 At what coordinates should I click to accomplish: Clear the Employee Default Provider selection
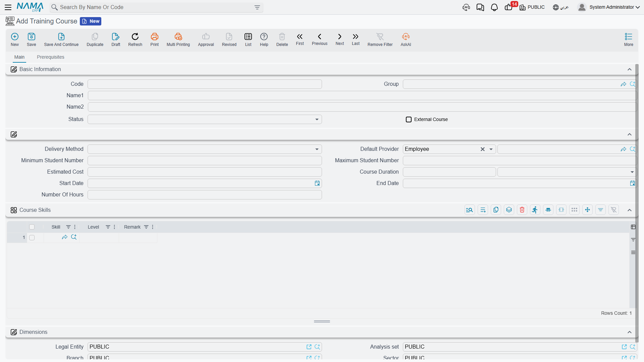pos(483,149)
